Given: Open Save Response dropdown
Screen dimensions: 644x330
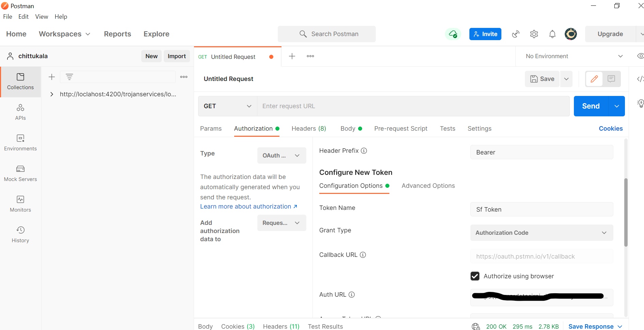Looking at the screenshot, I should [x=595, y=327].
